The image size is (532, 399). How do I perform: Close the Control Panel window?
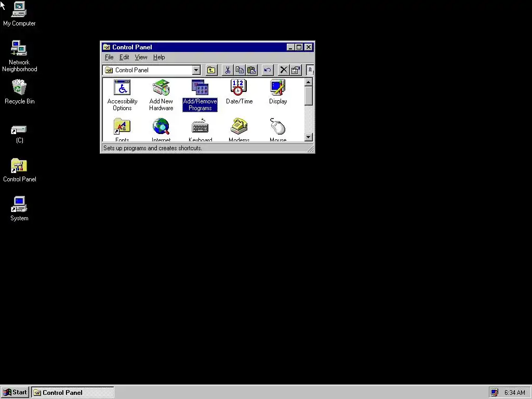(x=308, y=47)
